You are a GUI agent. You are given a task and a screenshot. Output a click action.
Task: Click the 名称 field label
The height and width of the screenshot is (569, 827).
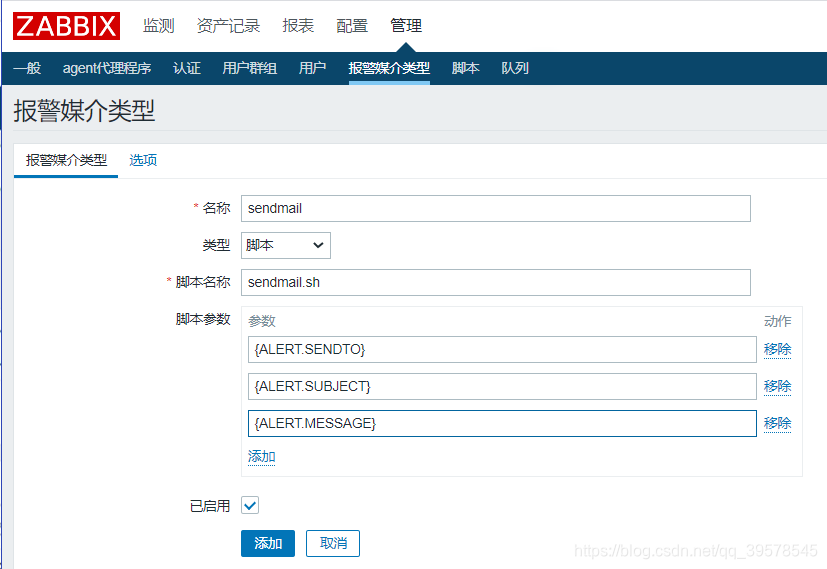[x=216, y=208]
